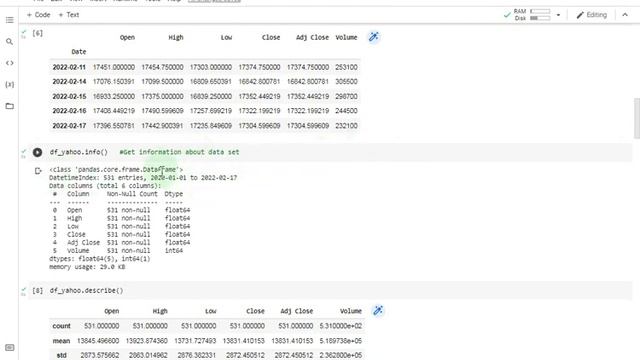Viewport: 640px width, 360px height.
Task: Click the Date index header
Action: pyautogui.click(x=79, y=52)
